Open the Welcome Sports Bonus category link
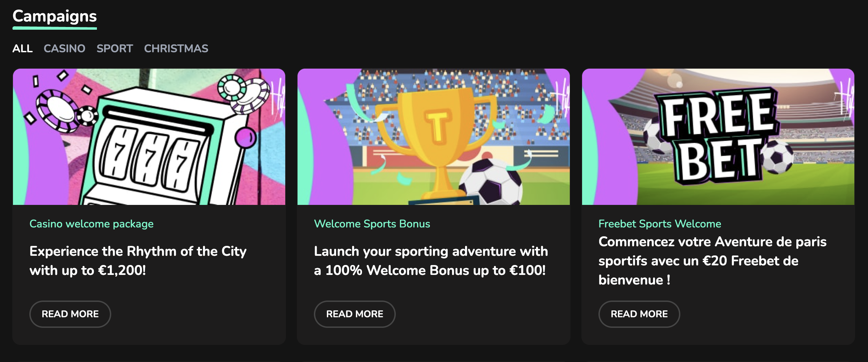This screenshot has width=868, height=362. 372,224
